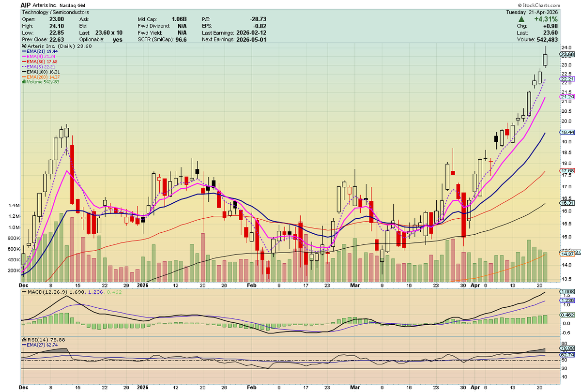Click the AIP ticker symbol in header
This screenshot has height=392, width=581.
27,4
